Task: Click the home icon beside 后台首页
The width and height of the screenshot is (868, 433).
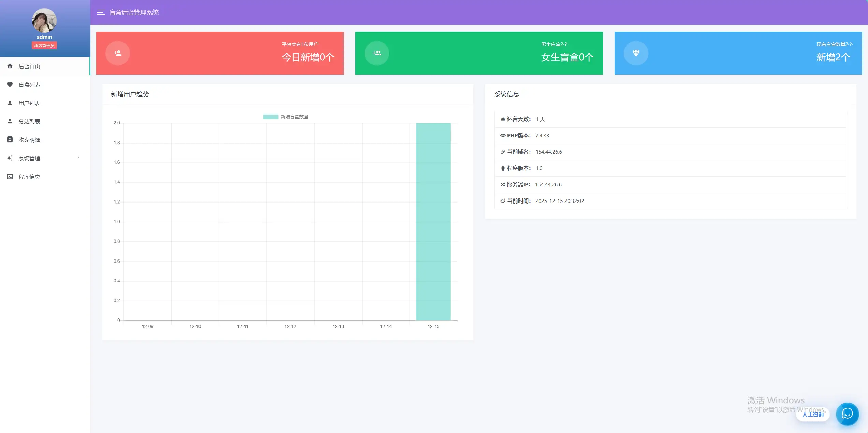Action: 10,66
